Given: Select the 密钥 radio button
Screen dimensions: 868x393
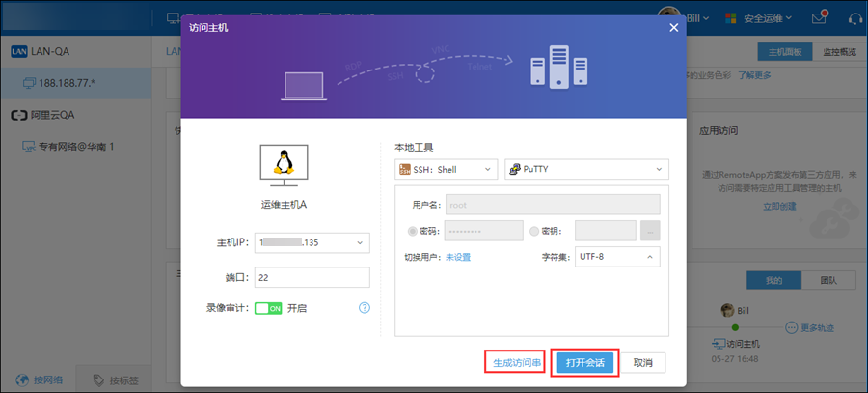Looking at the screenshot, I should coord(535,231).
